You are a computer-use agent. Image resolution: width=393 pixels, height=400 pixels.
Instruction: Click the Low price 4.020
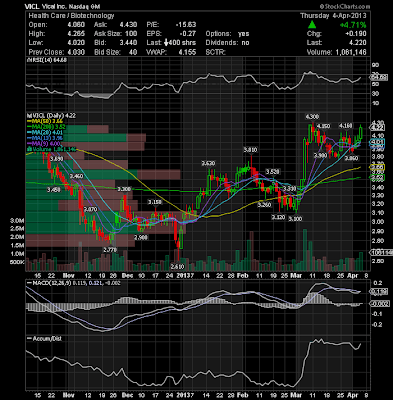[75, 43]
